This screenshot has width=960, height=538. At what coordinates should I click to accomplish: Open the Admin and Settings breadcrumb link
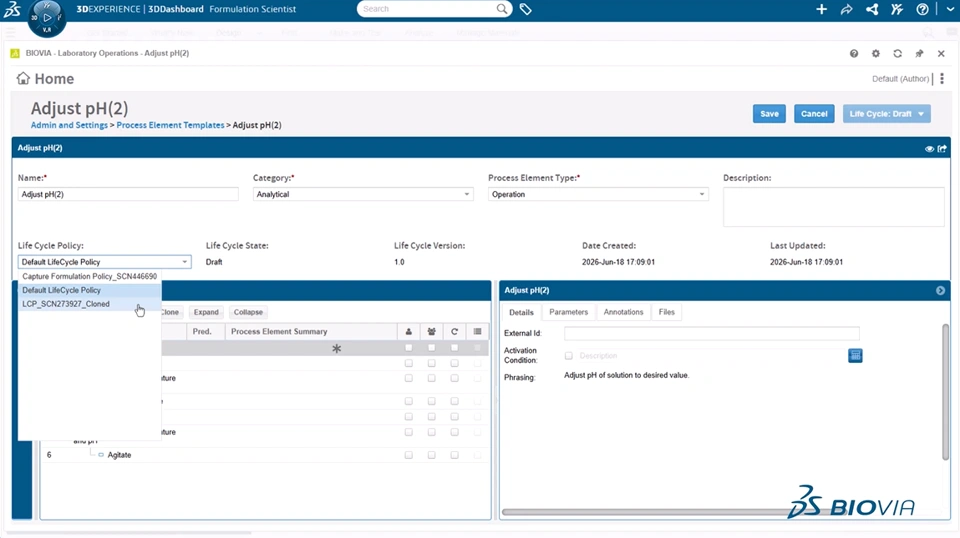(x=69, y=125)
